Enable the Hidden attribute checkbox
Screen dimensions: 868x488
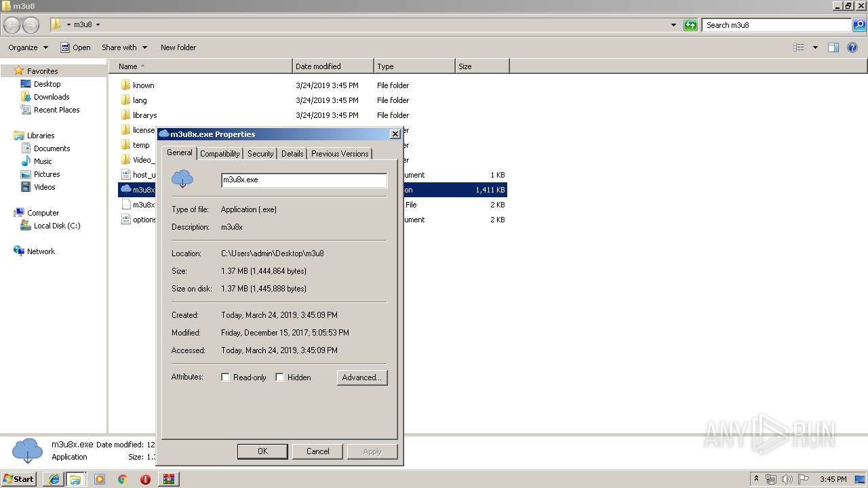[x=279, y=378]
